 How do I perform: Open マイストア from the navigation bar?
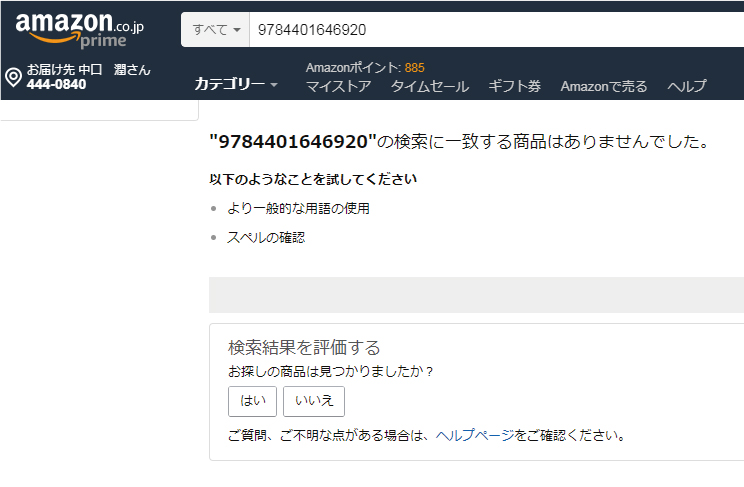[x=338, y=86]
